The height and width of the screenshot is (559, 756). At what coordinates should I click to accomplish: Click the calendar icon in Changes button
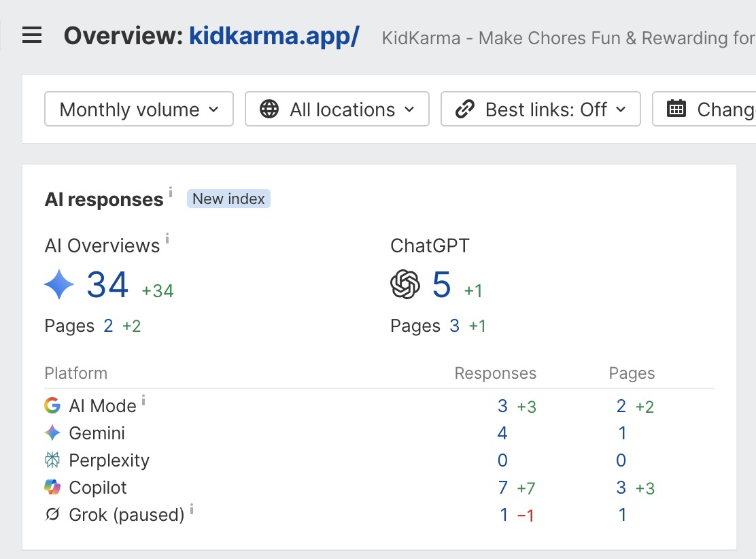(676, 109)
